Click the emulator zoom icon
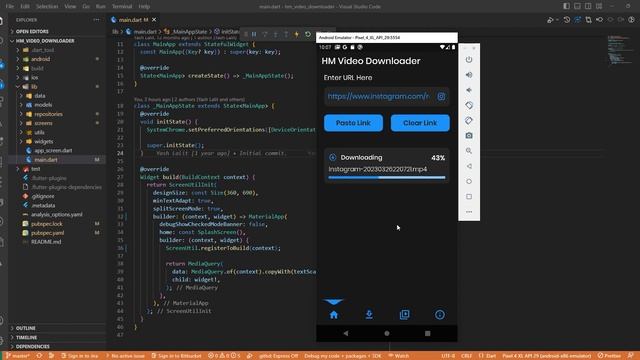The width and height of the screenshot is (640, 360). [x=469, y=151]
